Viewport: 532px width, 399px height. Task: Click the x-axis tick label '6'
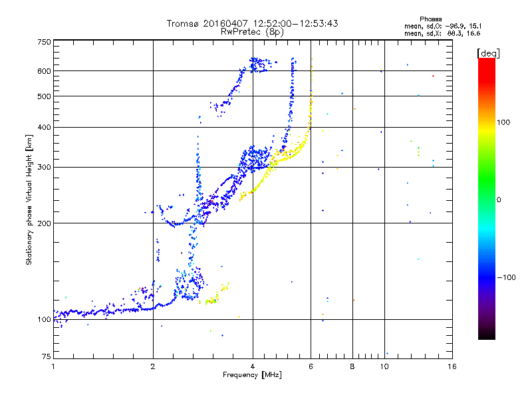pos(311,366)
